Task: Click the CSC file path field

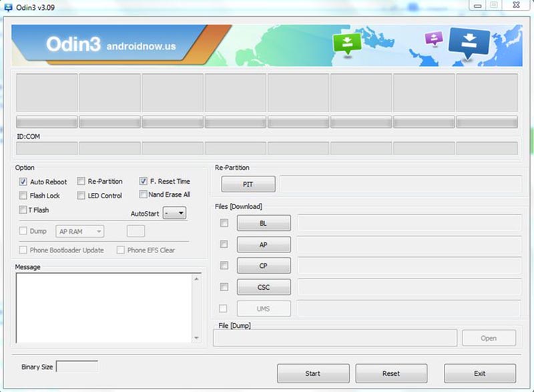Action: tap(409, 287)
